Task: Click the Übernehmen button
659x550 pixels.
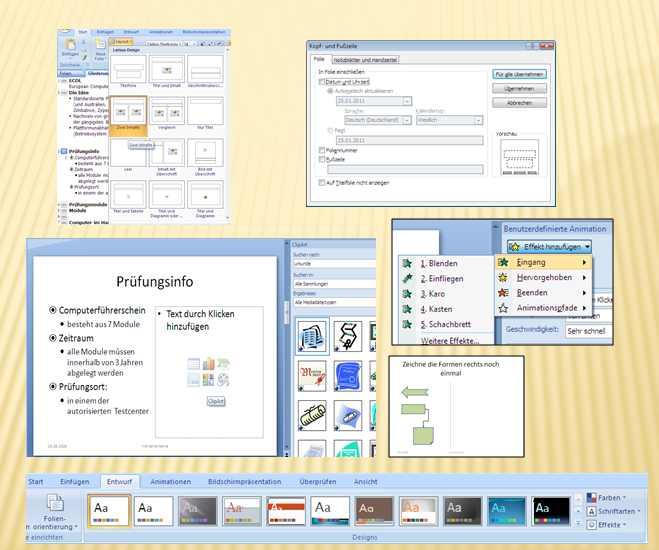Action: coord(519,89)
